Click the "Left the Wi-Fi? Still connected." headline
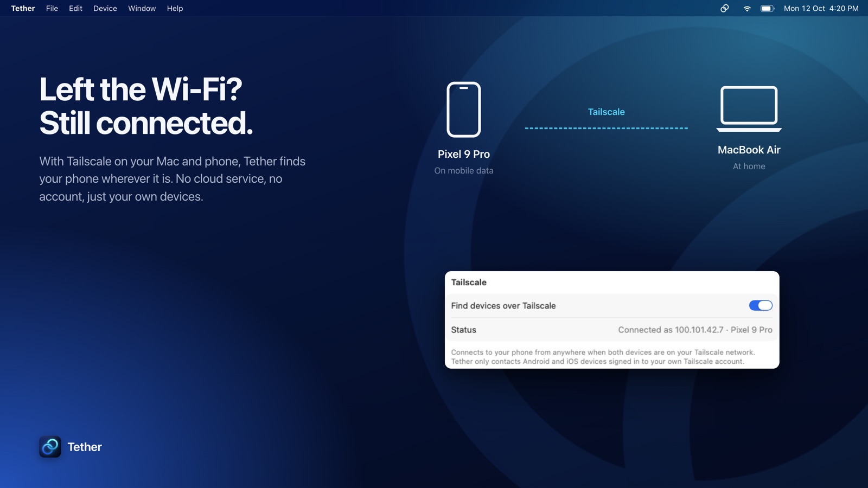 point(146,106)
